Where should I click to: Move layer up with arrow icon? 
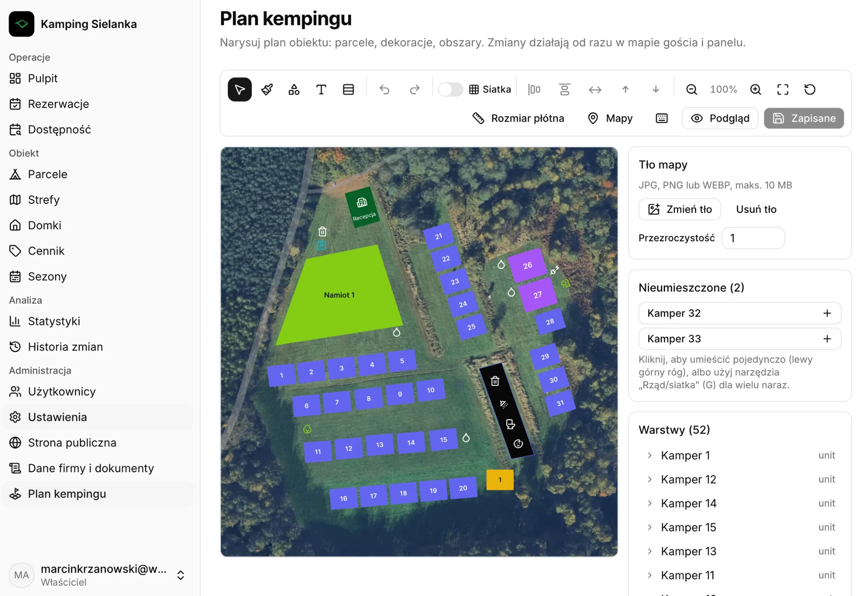pyautogui.click(x=625, y=89)
